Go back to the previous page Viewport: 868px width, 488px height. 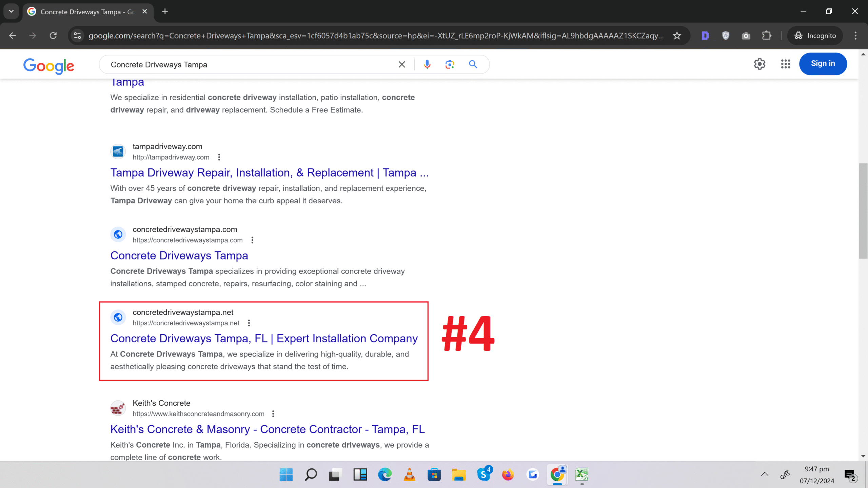(13, 36)
